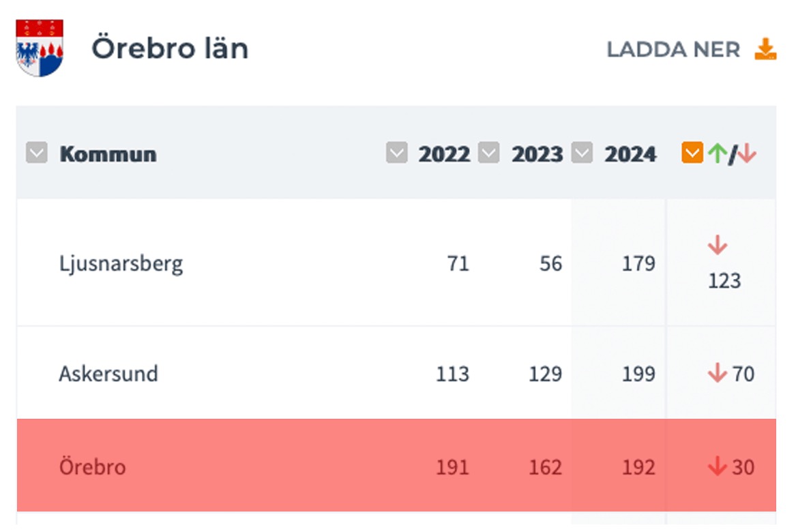Open the 2022 column sort dropdown
The height and width of the screenshot is (532, 798).
pyautogui.click(x=396, y=153)
